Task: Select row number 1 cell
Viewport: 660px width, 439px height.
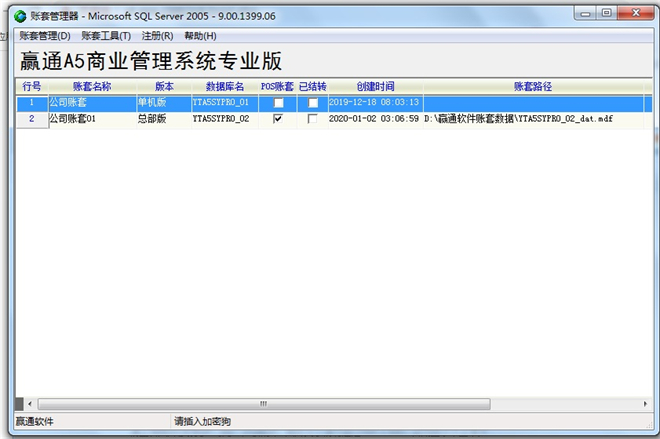Action: 32,103
